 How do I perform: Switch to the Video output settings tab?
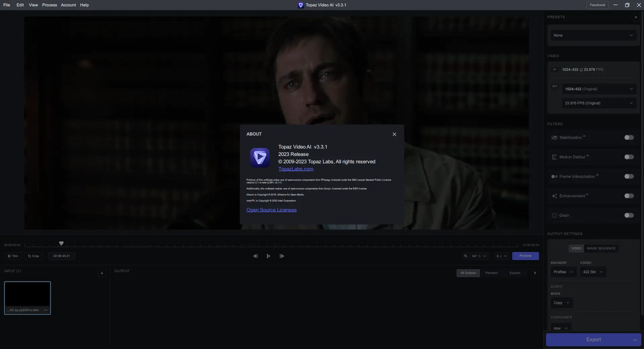(576, 248)
